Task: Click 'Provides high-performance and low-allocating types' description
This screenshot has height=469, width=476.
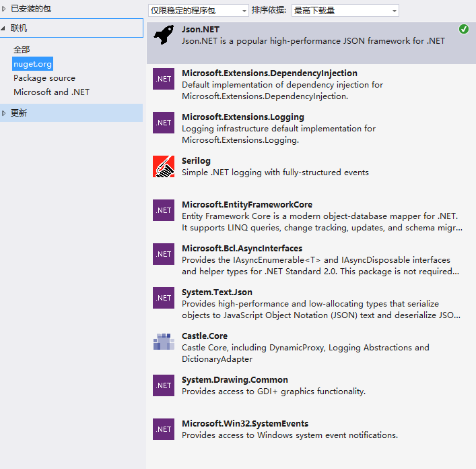Action: 321,309
